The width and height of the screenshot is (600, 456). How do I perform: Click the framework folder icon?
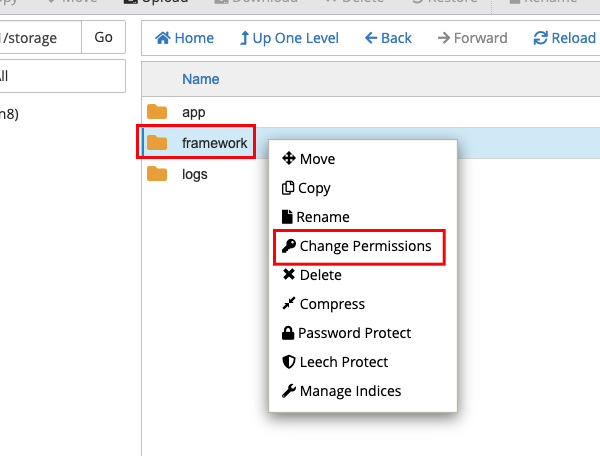157,143
